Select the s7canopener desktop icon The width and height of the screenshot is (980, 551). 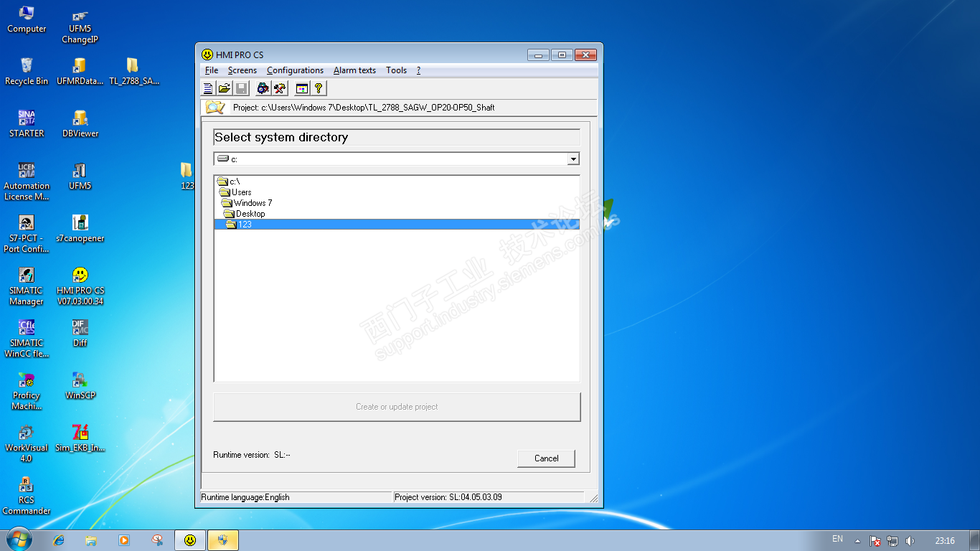80,229
